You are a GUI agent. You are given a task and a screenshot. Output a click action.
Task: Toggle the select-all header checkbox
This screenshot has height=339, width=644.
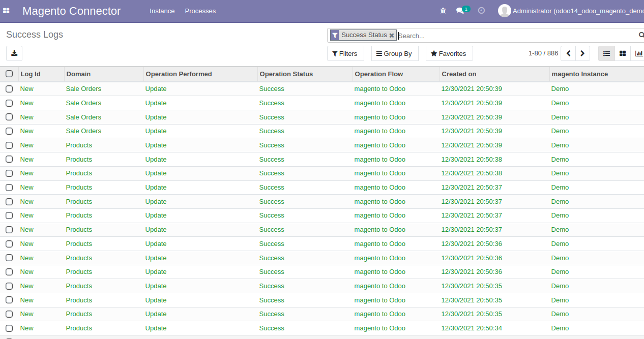point(9,74)
